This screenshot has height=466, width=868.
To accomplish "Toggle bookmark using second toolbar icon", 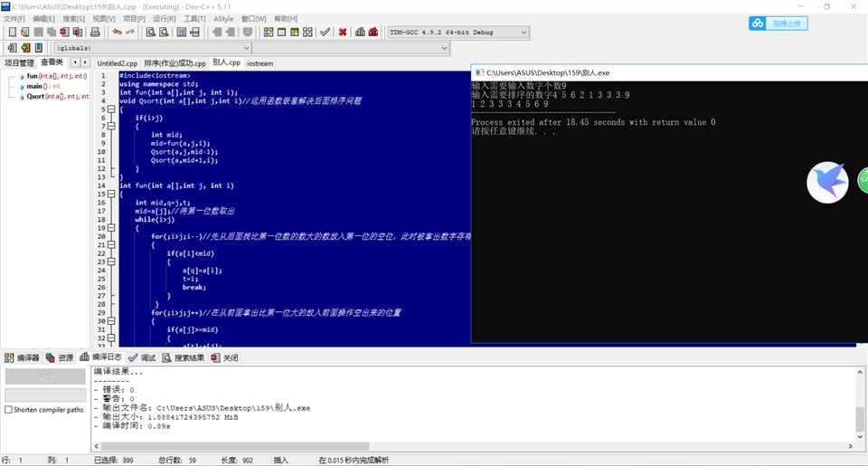I will (x=25, y=48).
